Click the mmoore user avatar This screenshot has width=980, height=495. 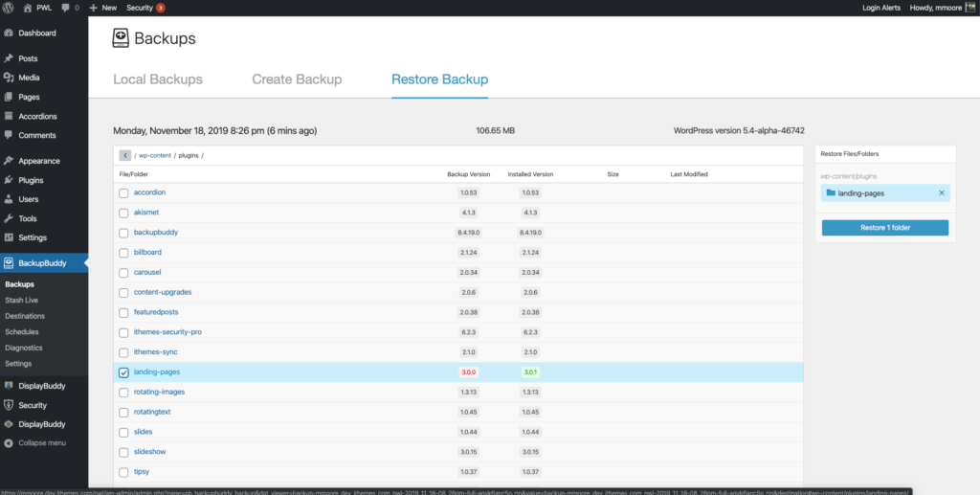(x=971, y=8)
